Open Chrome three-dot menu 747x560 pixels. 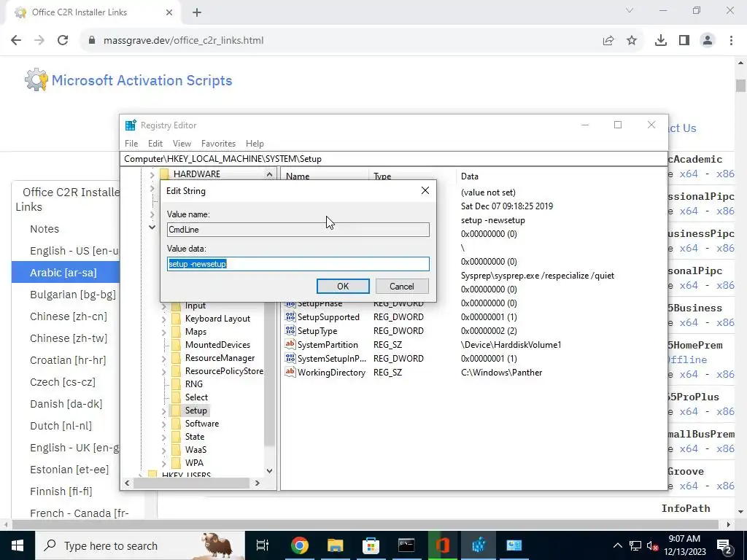[731, 41]
